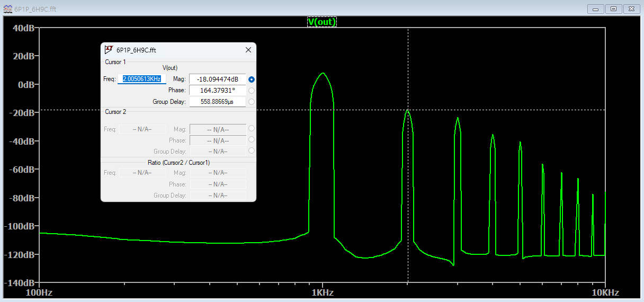Click the -40dB vertical axis label

coord(22,141)
